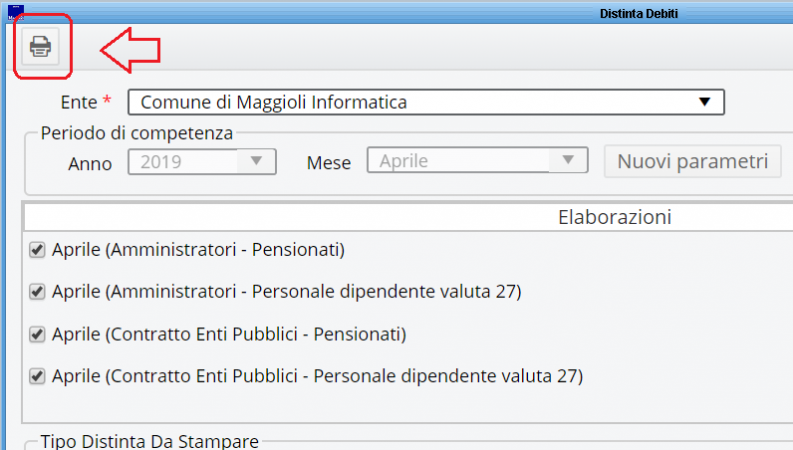Image resolution: width=793 pixels, height=450 pixels.
Task: Toggle Contratto Enti Pubblici Personale dipendente checkbox
Action: pos(37,377)
